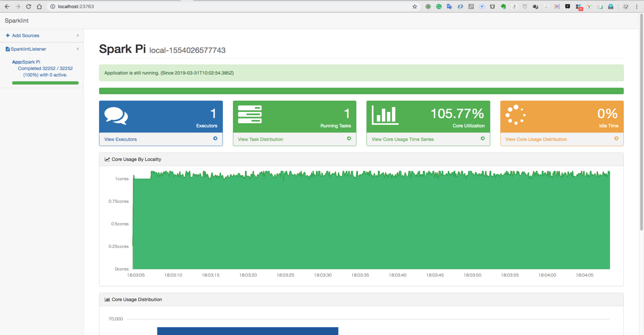Click the 18:04:00 time axis label
Screen dimensions: 644x335
coord(547,275)
